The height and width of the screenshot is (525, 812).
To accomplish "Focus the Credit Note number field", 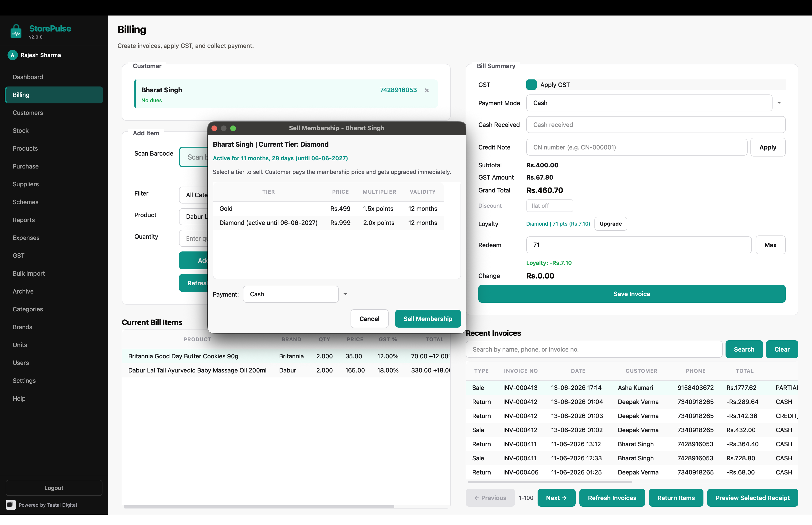I will tap(636, 147).
